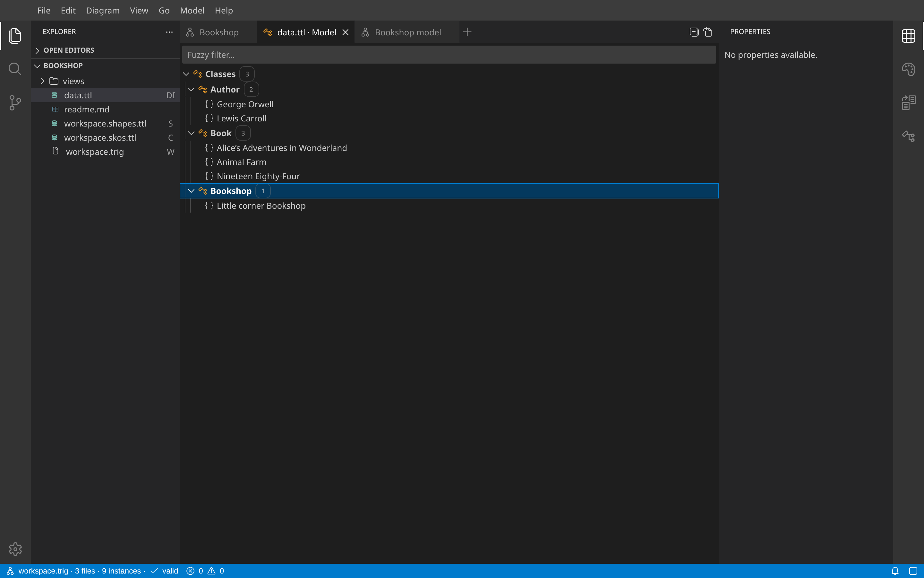Viewport: 924px width, 578px height.
Task: Open the File menu
Action: coord(44,10)
